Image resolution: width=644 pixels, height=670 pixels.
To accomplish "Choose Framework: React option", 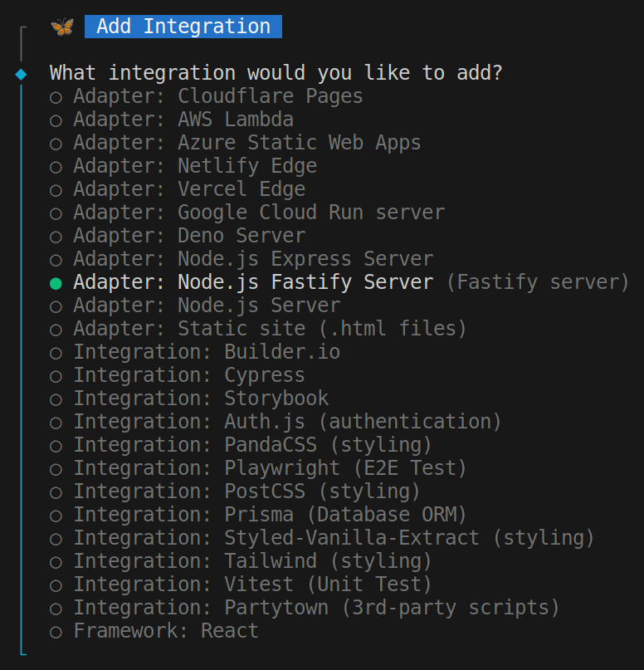I will 154,631.
